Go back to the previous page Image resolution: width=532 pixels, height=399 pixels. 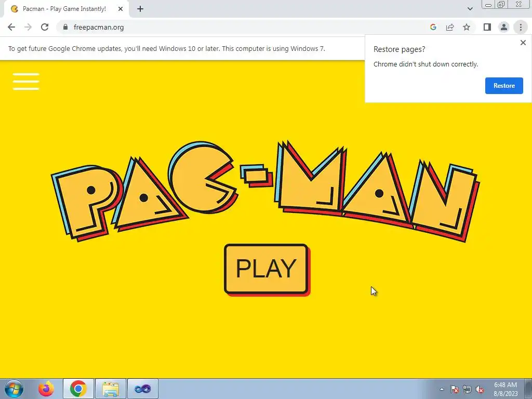click(11, 27)
